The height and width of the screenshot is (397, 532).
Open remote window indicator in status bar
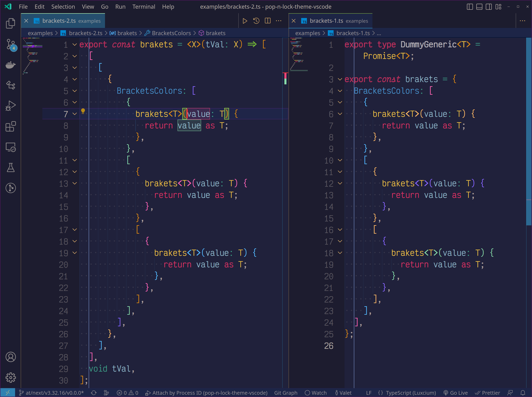(x=7, y=393)
